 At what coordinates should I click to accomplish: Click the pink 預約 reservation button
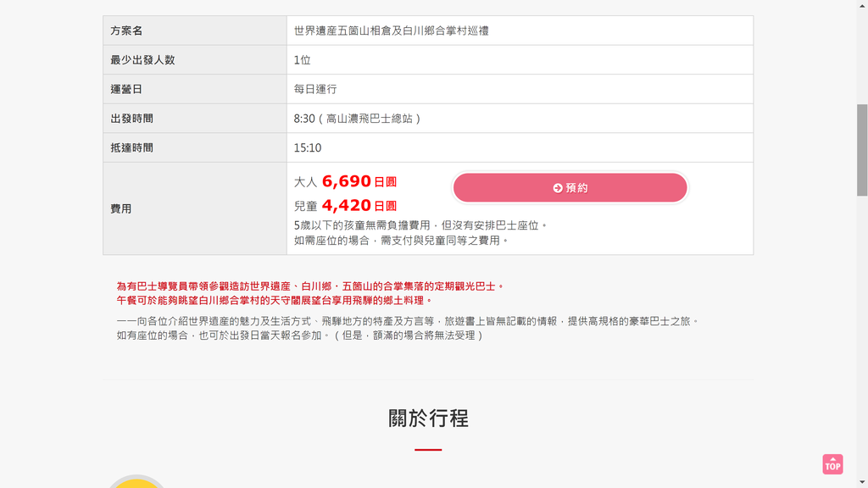(x=570, y=187)
